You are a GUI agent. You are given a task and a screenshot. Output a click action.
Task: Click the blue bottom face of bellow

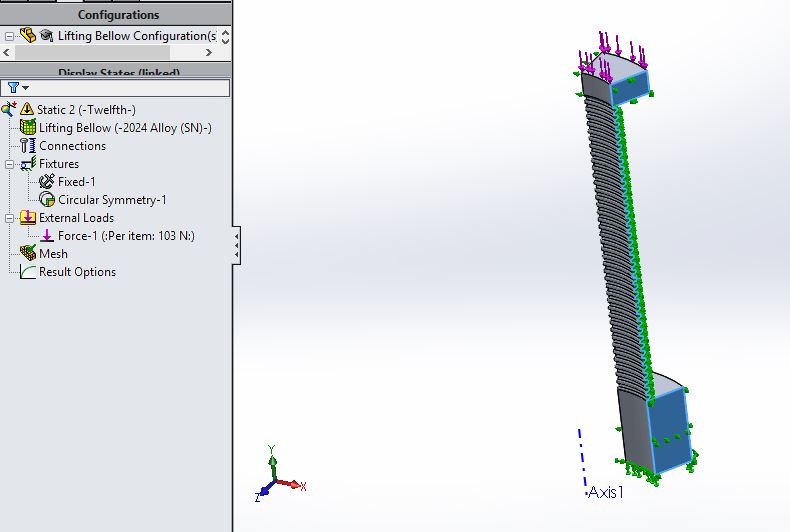[669, 431]
